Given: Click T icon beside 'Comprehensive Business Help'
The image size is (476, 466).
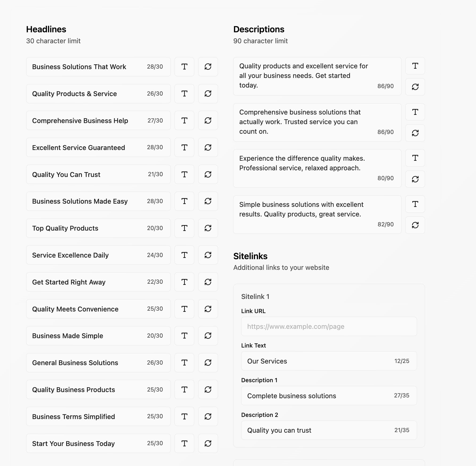Looking at the screenshot, I should click(x=184, y=121).
